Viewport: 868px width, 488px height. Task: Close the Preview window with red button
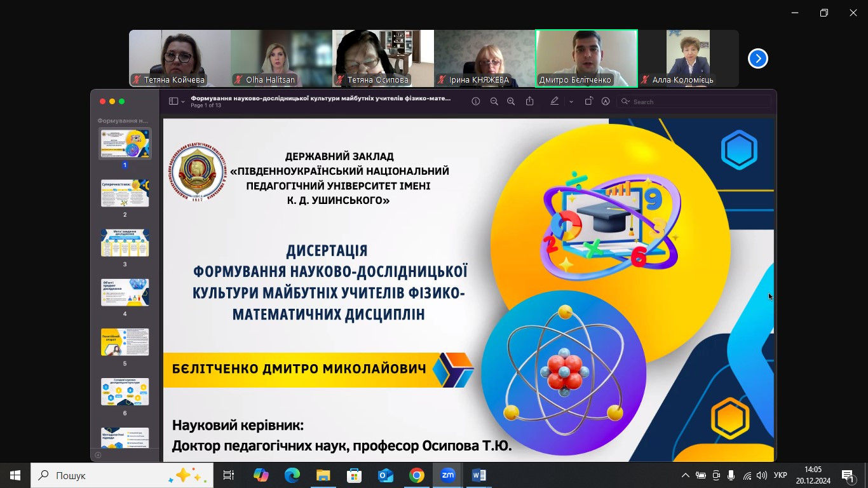point(102,102)
